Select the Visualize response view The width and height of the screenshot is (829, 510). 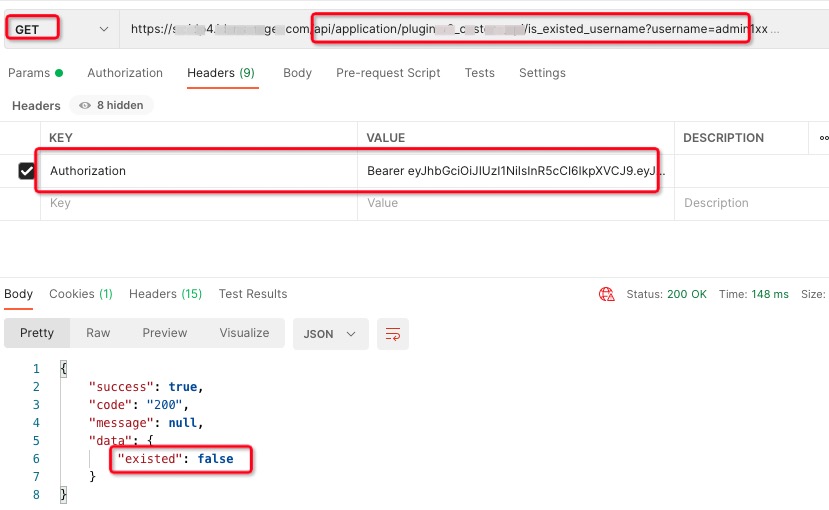[x=244, y=333]
